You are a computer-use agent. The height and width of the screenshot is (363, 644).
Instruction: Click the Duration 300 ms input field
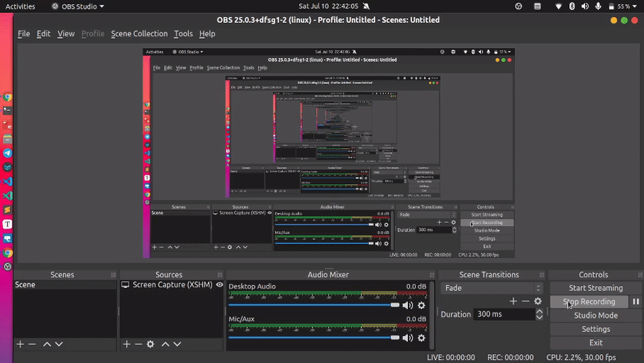coord(504,314)
